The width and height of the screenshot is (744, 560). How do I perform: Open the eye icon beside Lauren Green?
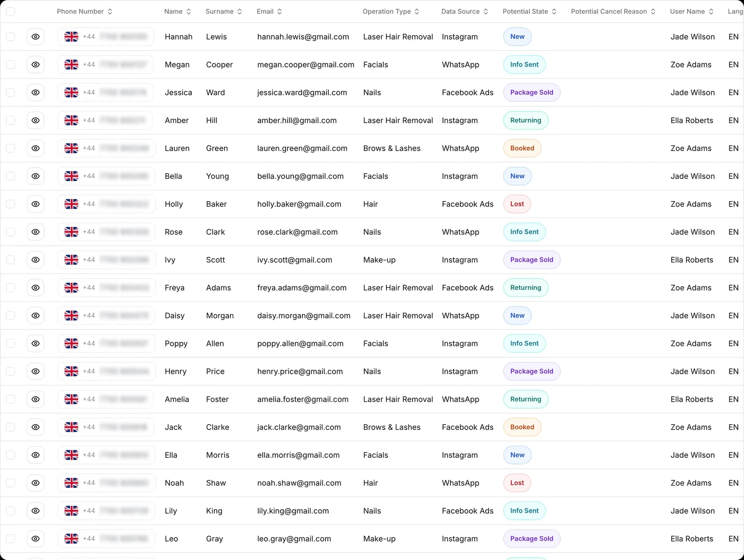coord(35,148)
